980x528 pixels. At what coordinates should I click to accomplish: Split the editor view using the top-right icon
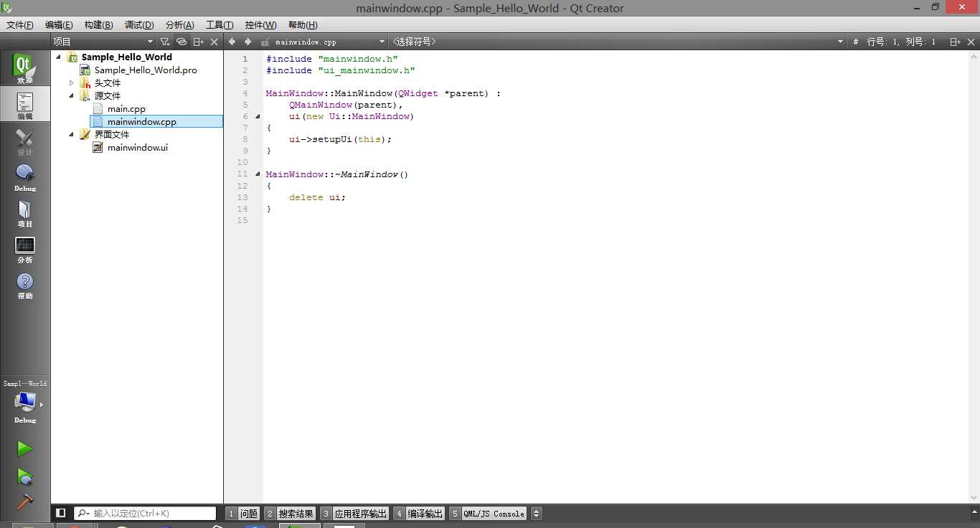[956, 42]
